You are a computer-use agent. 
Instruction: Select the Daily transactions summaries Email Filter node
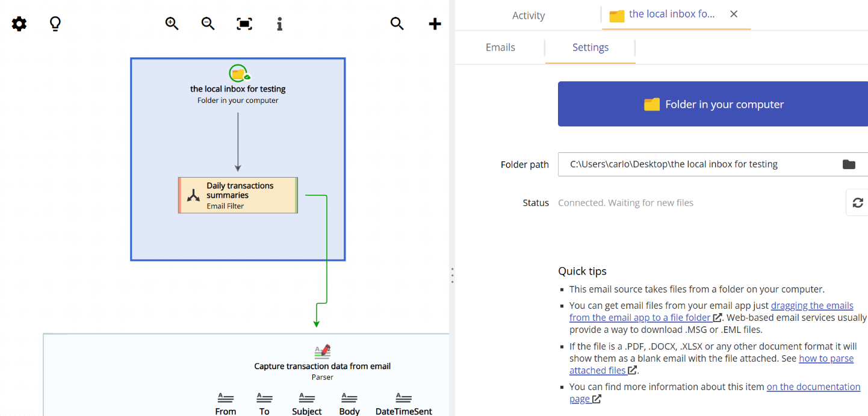238,194
